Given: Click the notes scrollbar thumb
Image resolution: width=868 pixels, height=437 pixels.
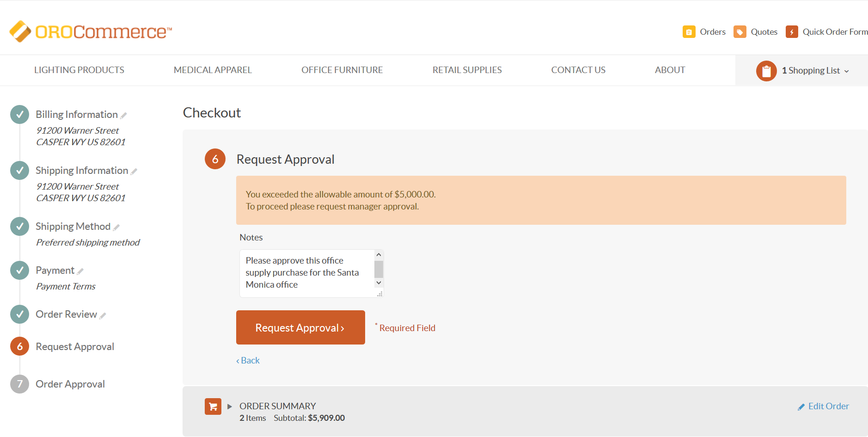Looking at the screenshot, I should 379,269.
